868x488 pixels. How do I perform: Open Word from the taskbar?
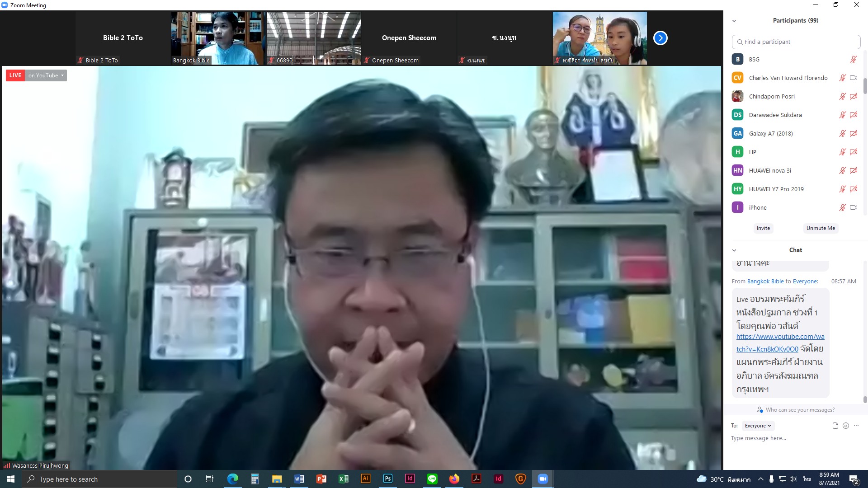[x=299, y=479]
